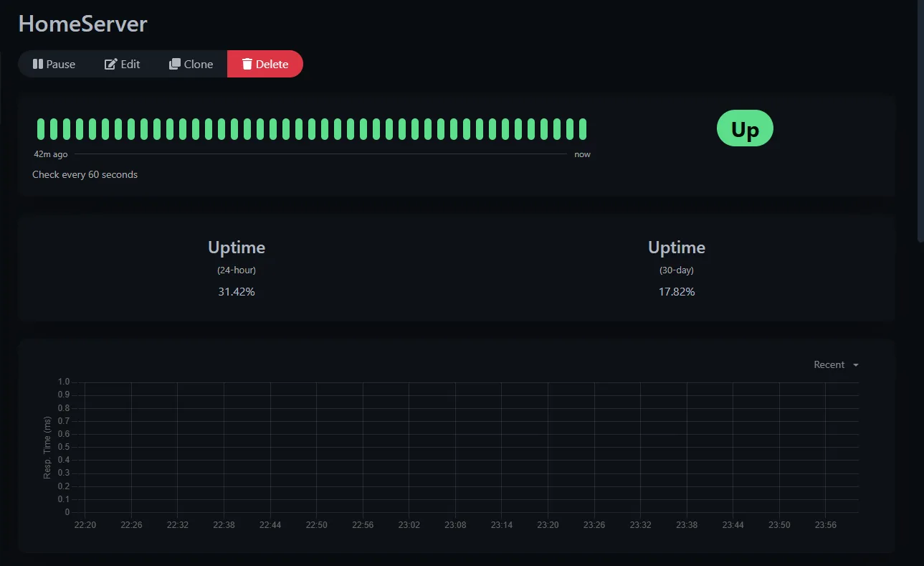Click the HomeServer title

point(82,24)
